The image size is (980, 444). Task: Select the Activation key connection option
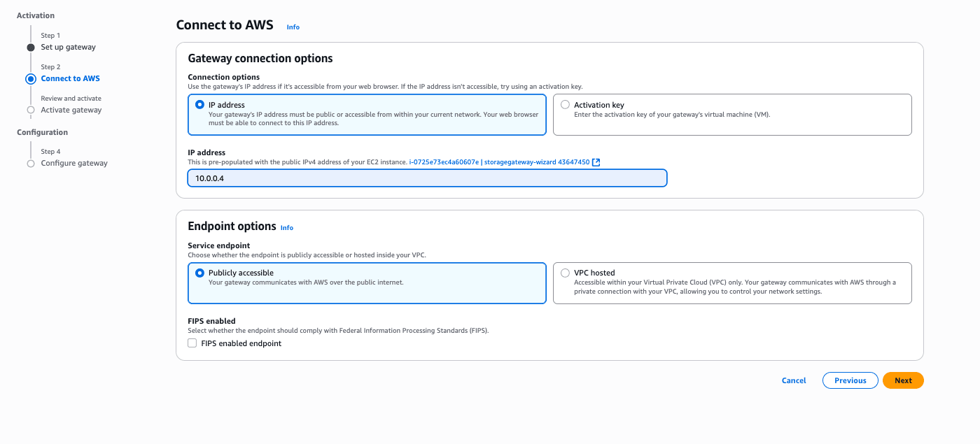click(x=565, y=103)
